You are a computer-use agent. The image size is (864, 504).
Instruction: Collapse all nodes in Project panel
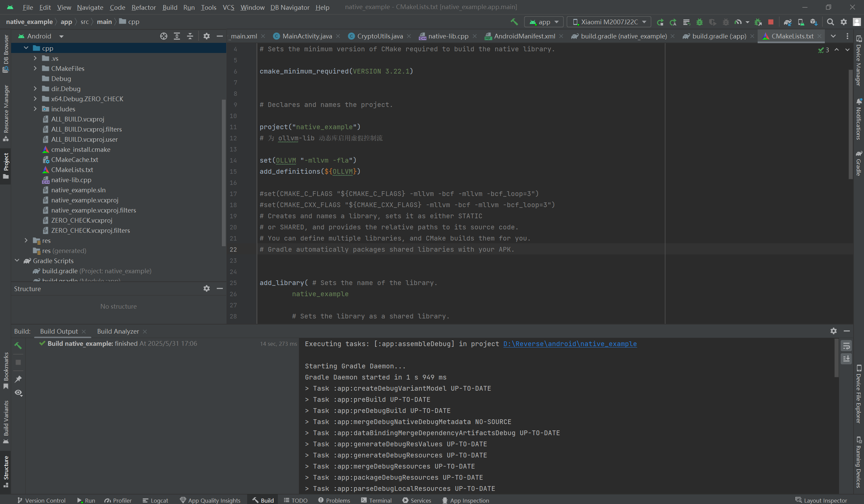[x=190, y=36]
